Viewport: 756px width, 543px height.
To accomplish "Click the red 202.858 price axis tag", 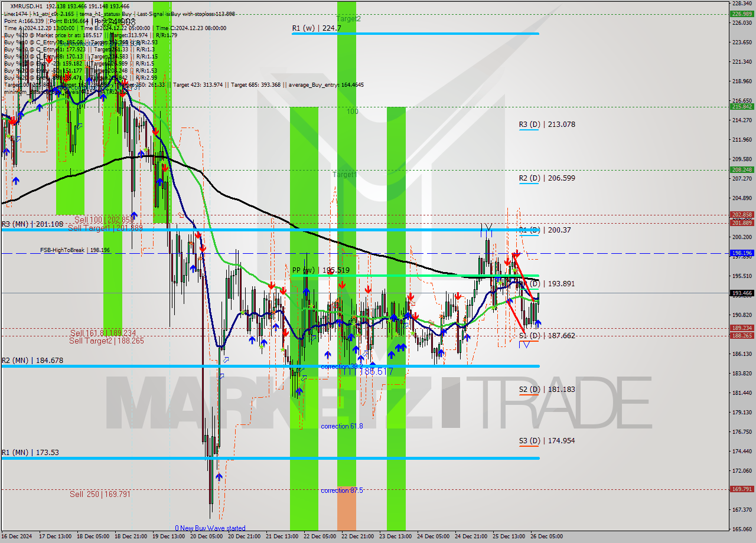I will (742, 215).
